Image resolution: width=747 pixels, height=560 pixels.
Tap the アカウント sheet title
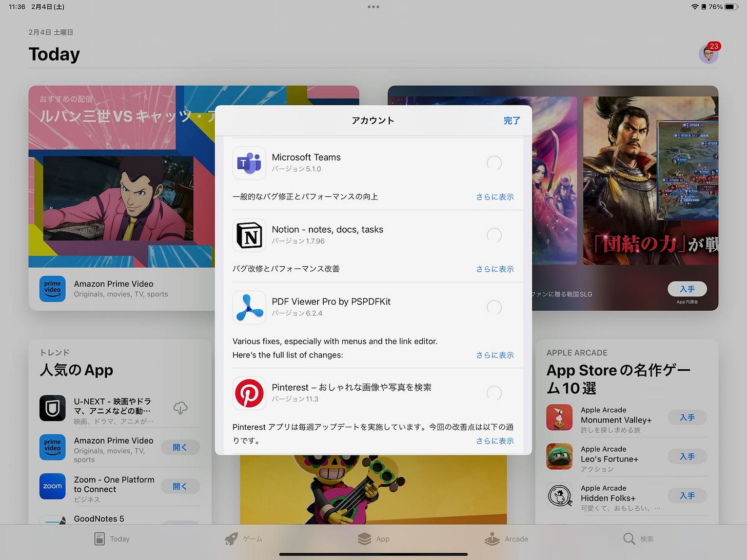click(373, 121)
